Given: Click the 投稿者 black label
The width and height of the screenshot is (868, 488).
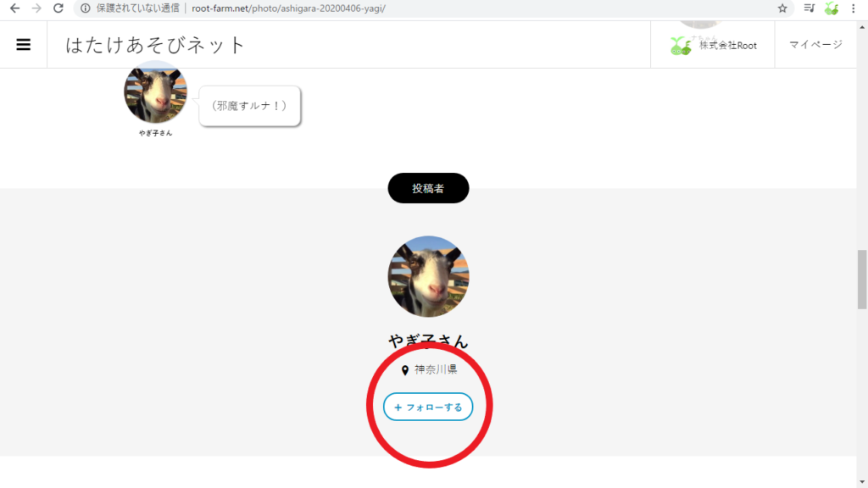Looking at the screenshot, I should point(428,188).
